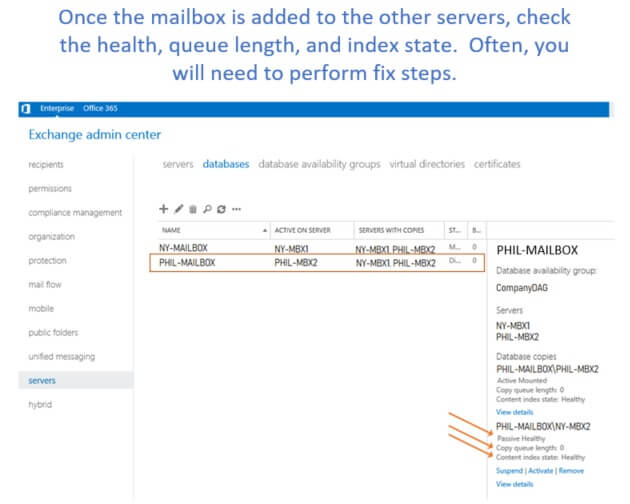Open database availability groups tab
Screen dimensions: 630x504
319,164
